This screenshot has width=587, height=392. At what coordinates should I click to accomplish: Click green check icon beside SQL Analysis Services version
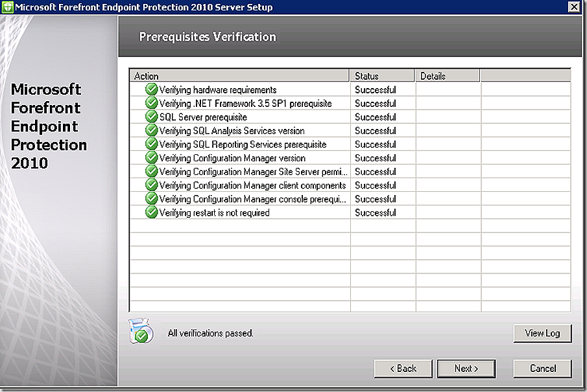pos(151,130)
